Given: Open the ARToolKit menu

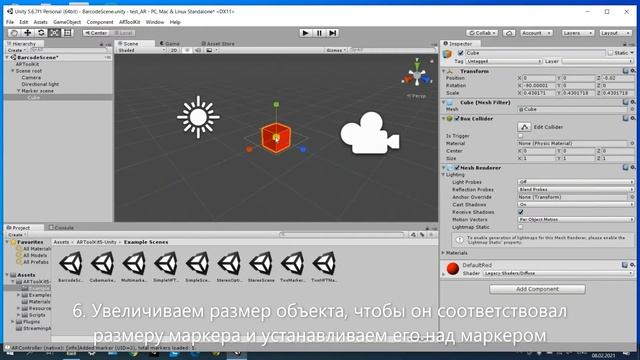Looking at the screenshot, I should point(129,22).
